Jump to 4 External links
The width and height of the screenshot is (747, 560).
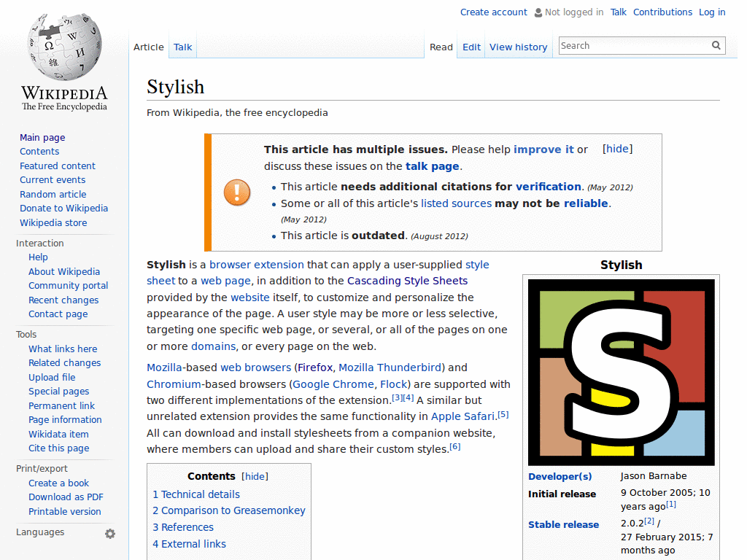click(x=189, y=544)
